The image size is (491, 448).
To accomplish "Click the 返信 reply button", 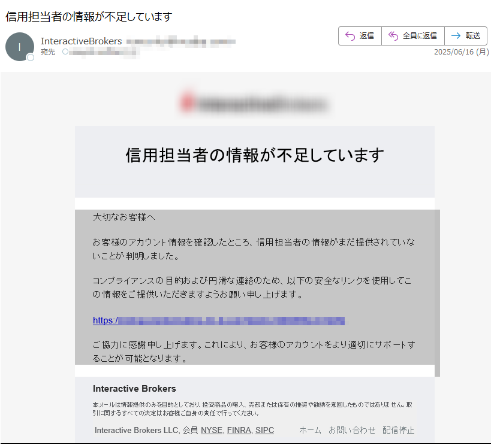I will click(x=360, y=36).
